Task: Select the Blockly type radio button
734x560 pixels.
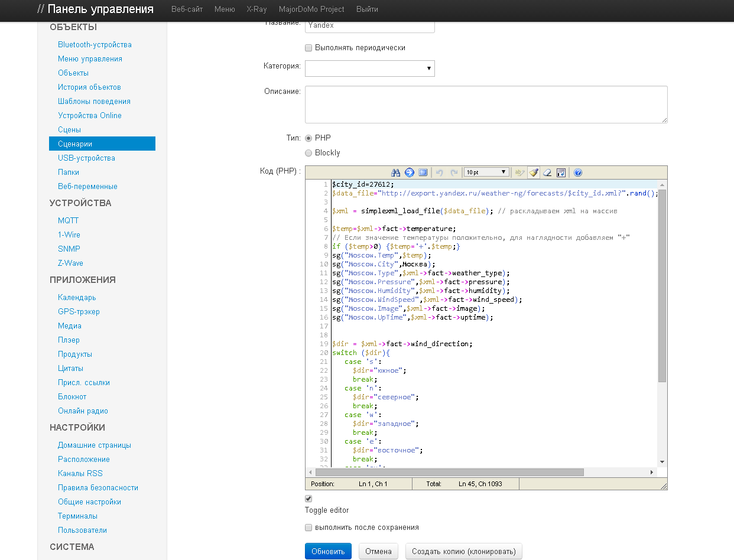Action: point(308,153)
